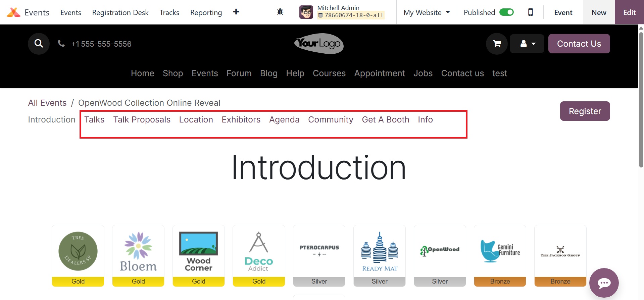Click the page vertical scrollbar
The image size is (644, 300).
[641, 100]
